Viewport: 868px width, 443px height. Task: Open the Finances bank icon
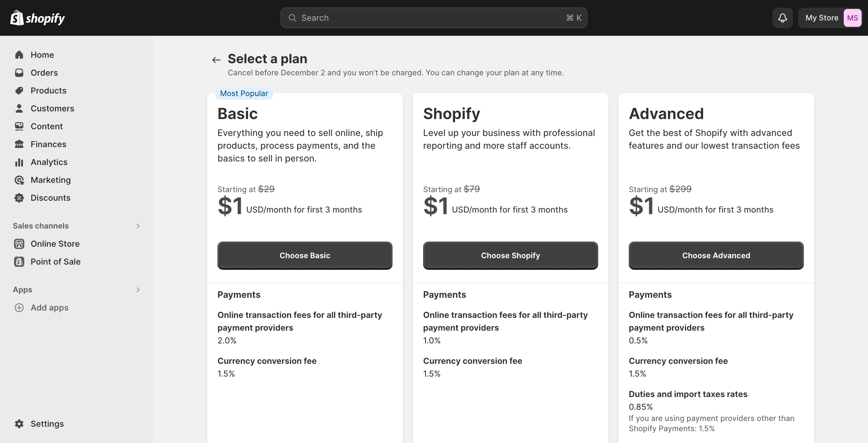[19, 144]
